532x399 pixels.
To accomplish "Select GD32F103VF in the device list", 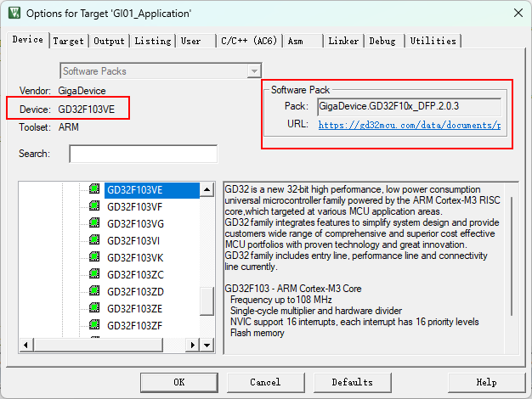I will (x=134, y=207).
